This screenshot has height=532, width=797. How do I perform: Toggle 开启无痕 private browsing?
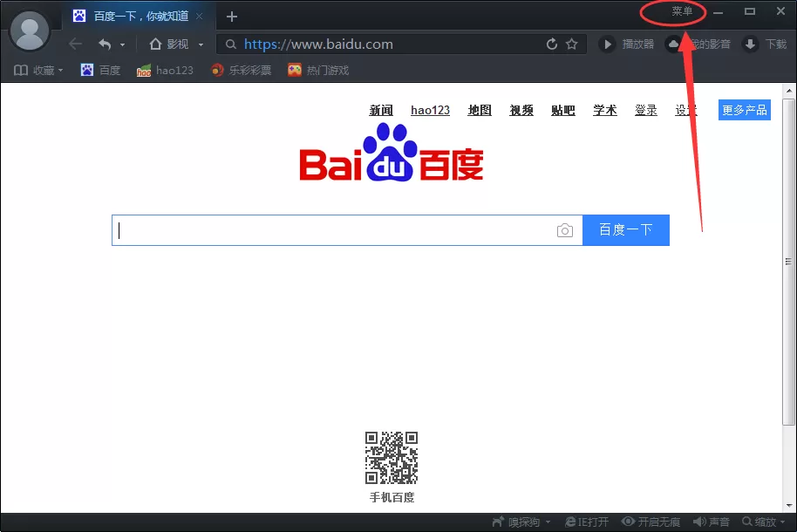click(x=651, y=522)
